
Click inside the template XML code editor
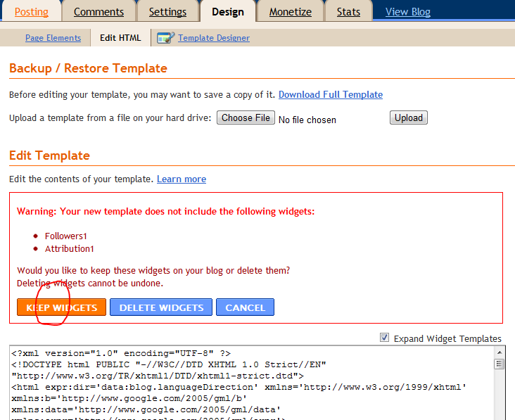251,383
